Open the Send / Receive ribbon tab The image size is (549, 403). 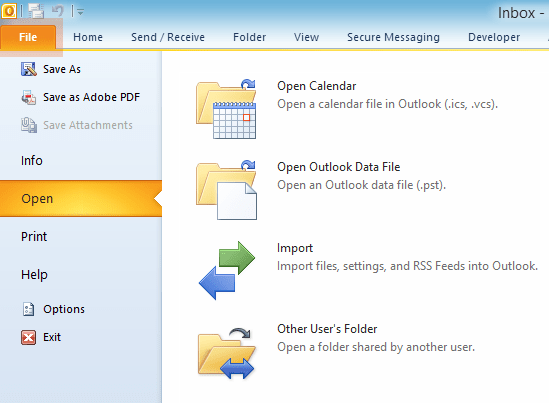click(x=168, y=37)
